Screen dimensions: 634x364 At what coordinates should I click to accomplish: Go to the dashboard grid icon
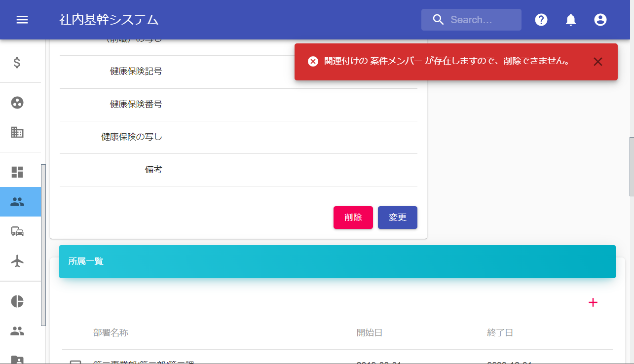[x=17, y=172]
